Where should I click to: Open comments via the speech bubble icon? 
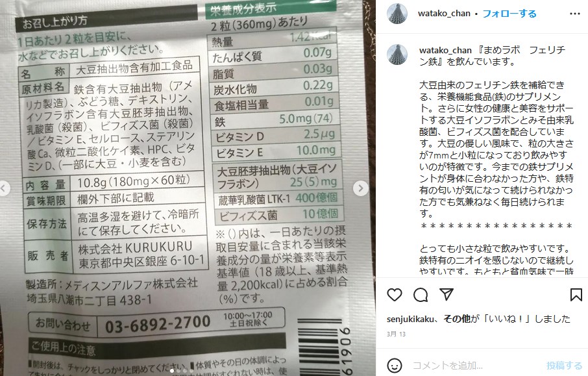point(421,295)
